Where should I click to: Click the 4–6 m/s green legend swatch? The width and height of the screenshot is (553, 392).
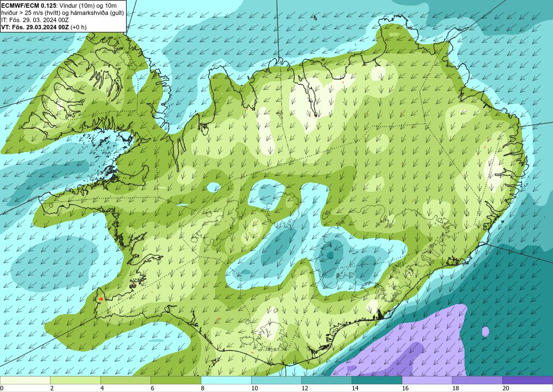[x=126, y=380]
